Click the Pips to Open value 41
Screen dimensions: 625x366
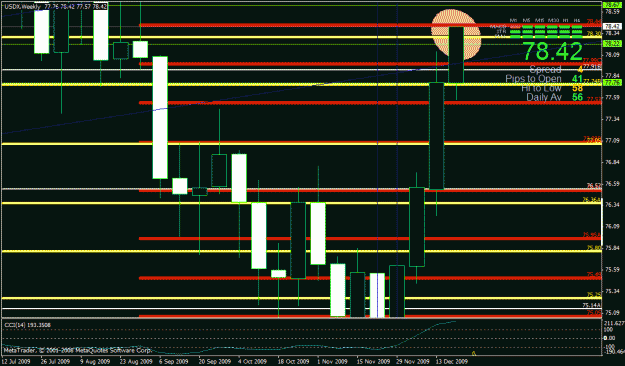tap(578, 79)
